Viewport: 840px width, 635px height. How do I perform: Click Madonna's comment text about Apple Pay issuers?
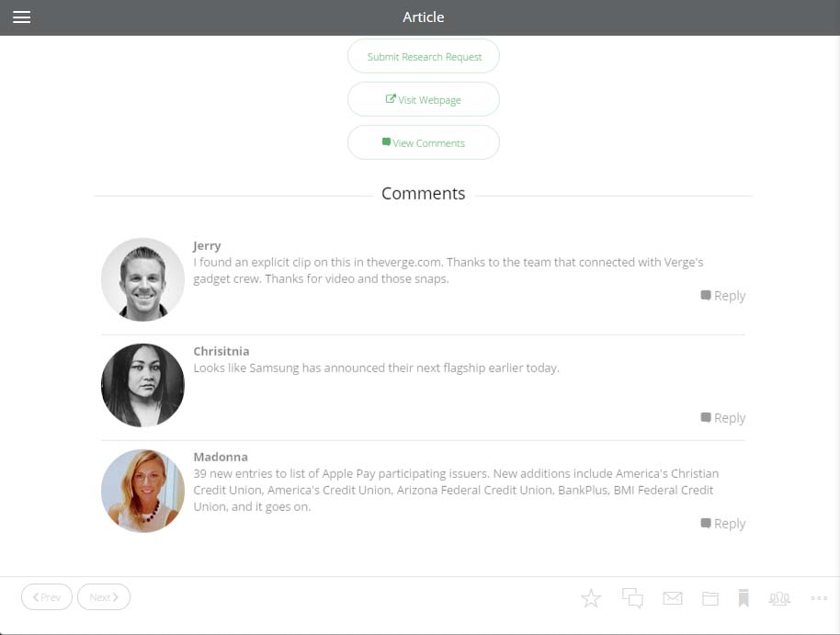(x=456, y=490)
